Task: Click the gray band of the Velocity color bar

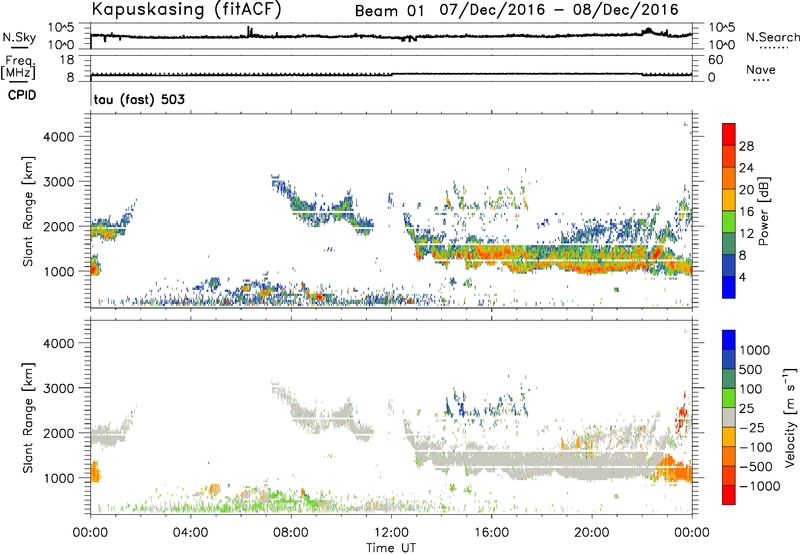Action: click(729, 418)
